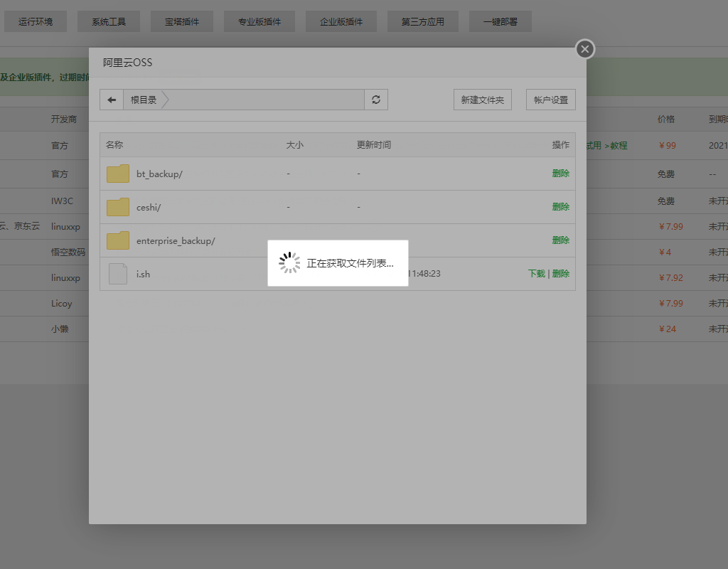Click the 名称 column header
Viewport: 728px width, 569px height.
[114, 145]
